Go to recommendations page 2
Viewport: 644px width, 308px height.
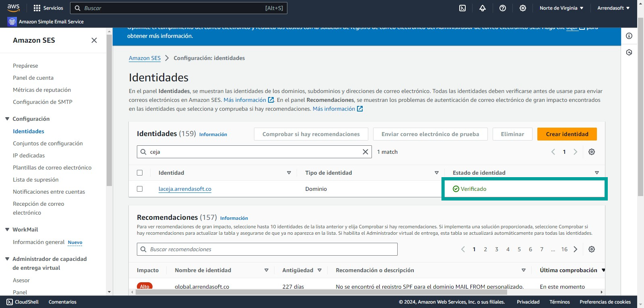tap(485, 249)
